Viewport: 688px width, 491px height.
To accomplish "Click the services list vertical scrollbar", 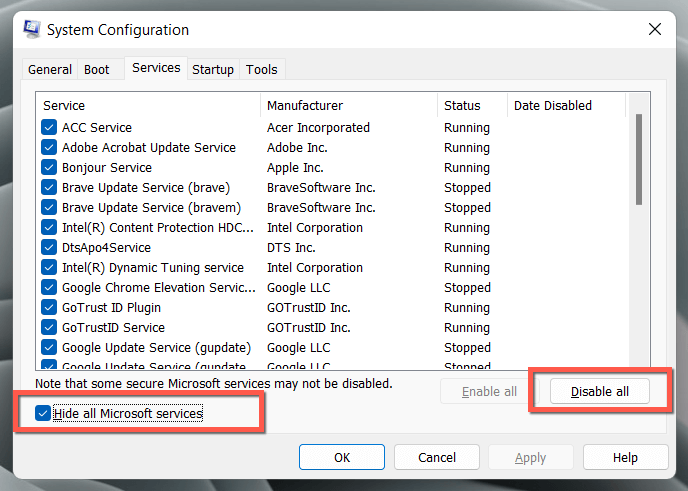I will pyautogui.click(x=638, y=160).
